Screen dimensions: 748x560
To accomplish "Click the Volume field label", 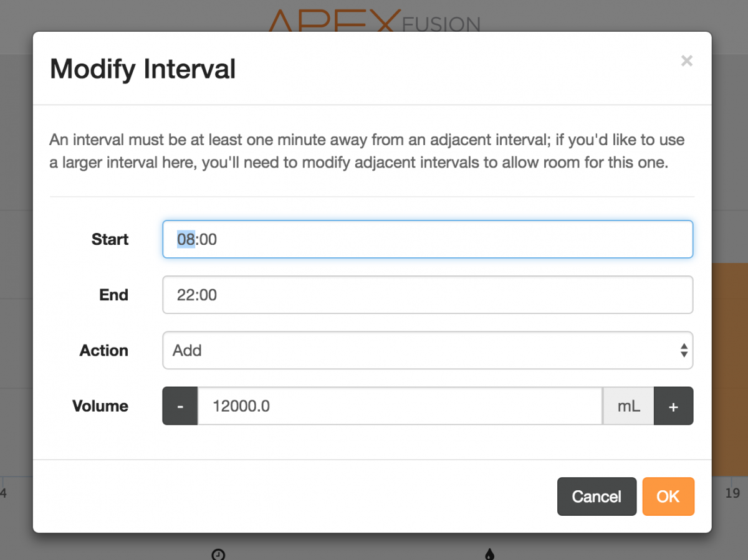I will click(x=100, y=406).
